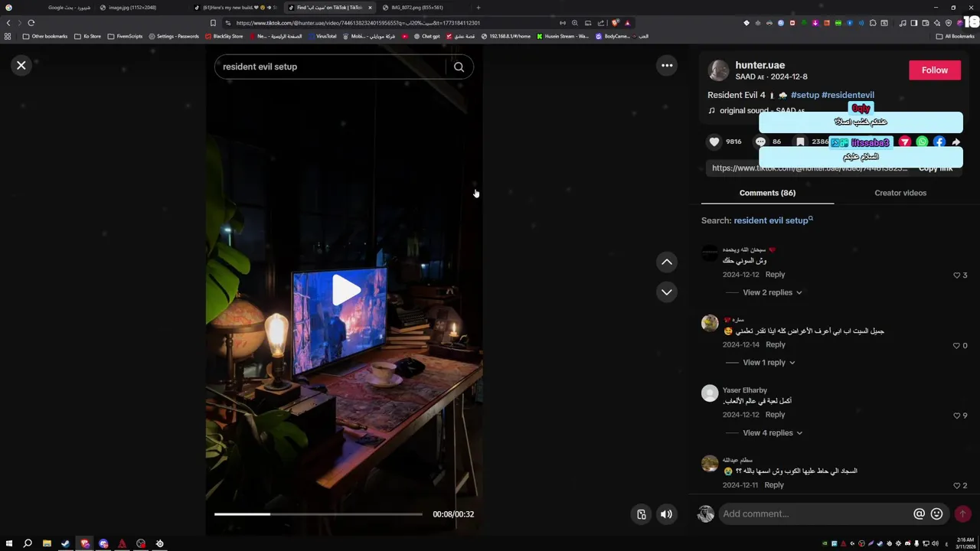Screen dimensions: 980x551
Task: Open a new browser tab
Action: tap(479, 8)
